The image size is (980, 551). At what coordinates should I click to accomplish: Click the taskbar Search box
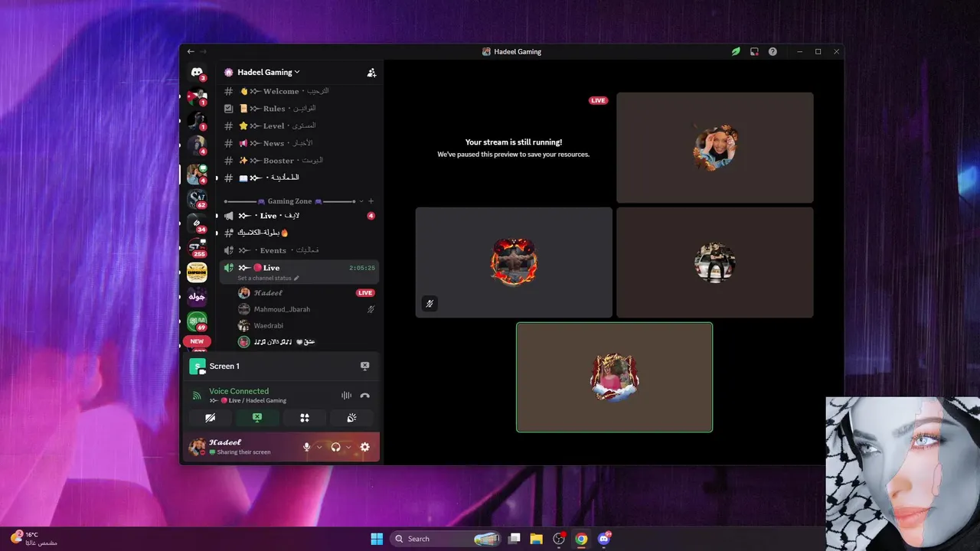pos(446,539)
